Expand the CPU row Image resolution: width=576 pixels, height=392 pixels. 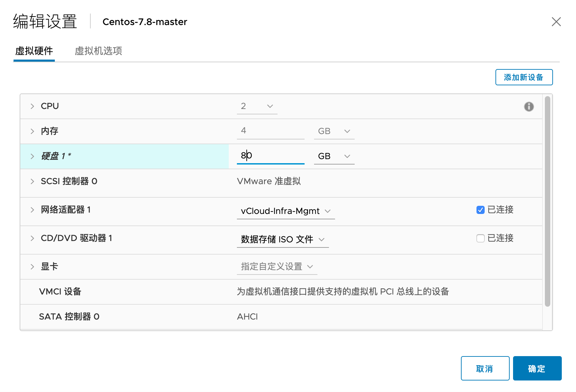[x=32, y=106]
